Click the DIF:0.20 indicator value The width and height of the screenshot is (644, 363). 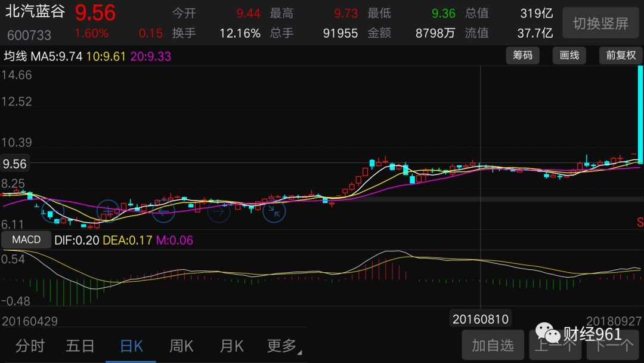point(77,240)
